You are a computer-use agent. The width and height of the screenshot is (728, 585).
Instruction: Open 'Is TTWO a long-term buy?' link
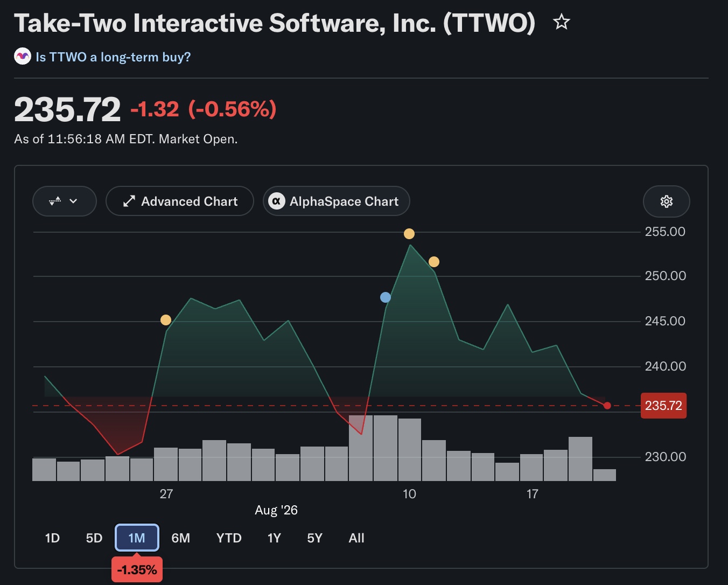[x=113, y=57]
